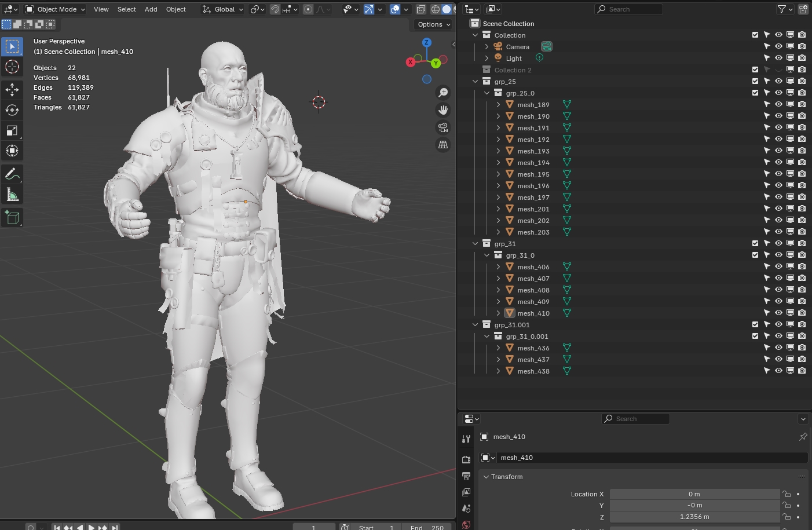Uncheck the grp_25 collection checkbox
This screenshot has width=812, height=530.
[x=755, y=81]
